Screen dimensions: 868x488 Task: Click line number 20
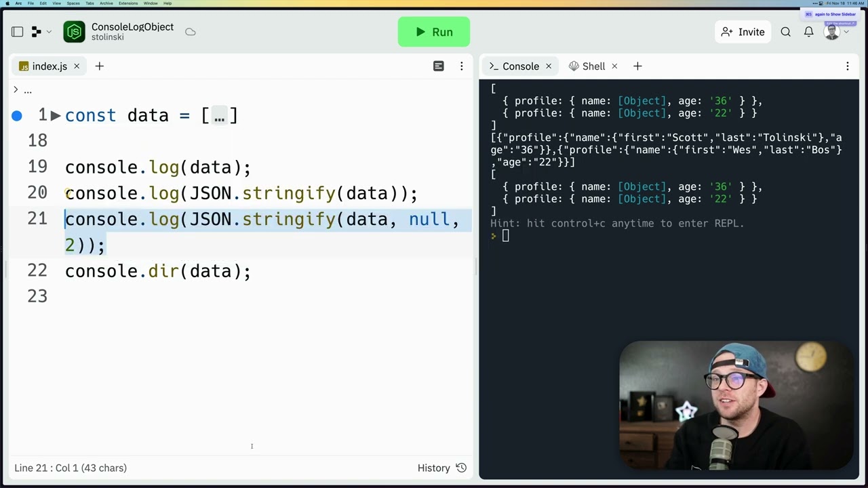(37, 192)
